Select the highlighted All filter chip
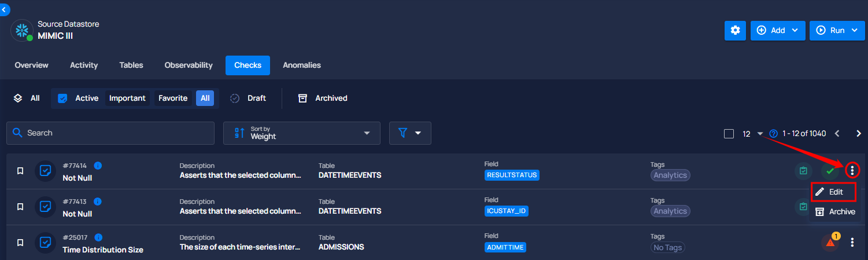Image resolution: width=868 pixels, height=260 pixels. tap(205, 98)
